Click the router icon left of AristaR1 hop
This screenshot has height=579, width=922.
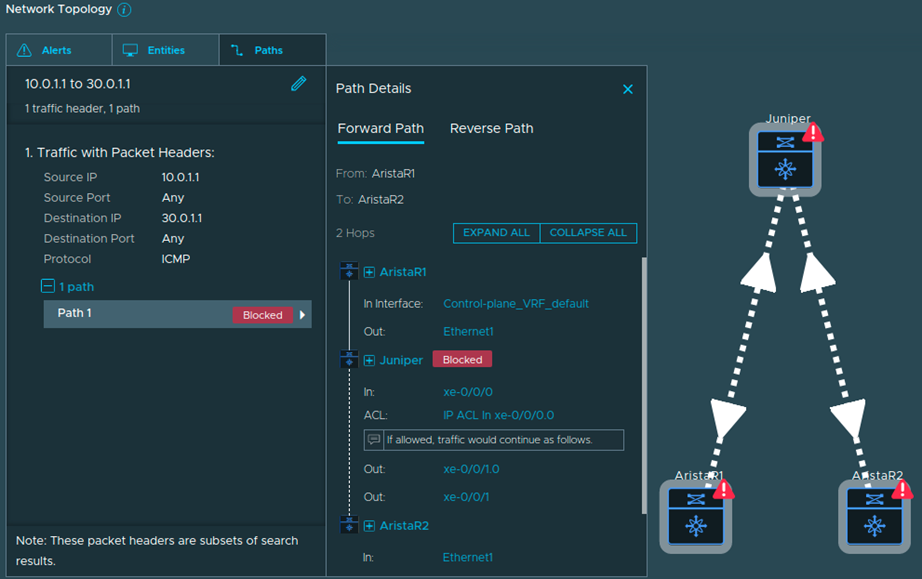coord(349,271)
